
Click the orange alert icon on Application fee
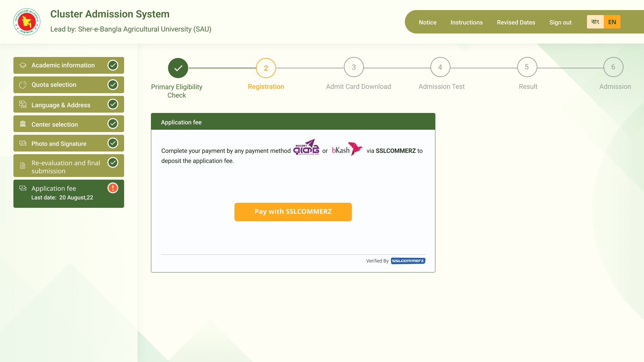pos(113,188)
